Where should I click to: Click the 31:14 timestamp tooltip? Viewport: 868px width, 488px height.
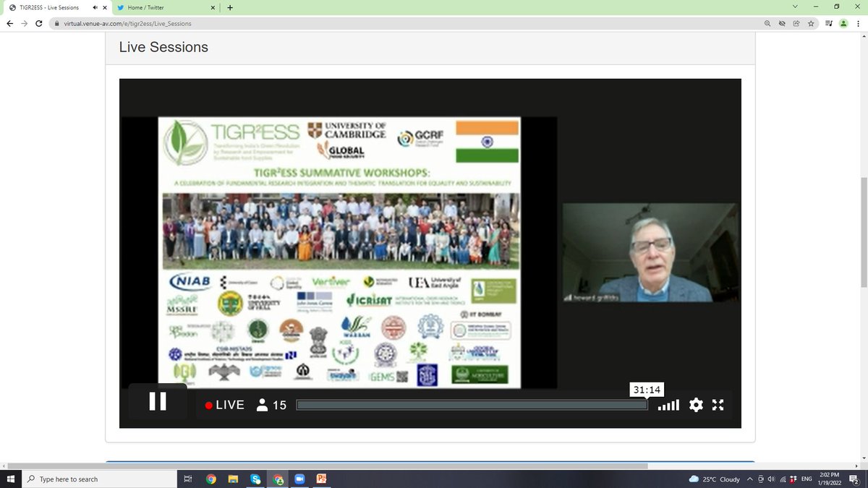pos(647,390)
